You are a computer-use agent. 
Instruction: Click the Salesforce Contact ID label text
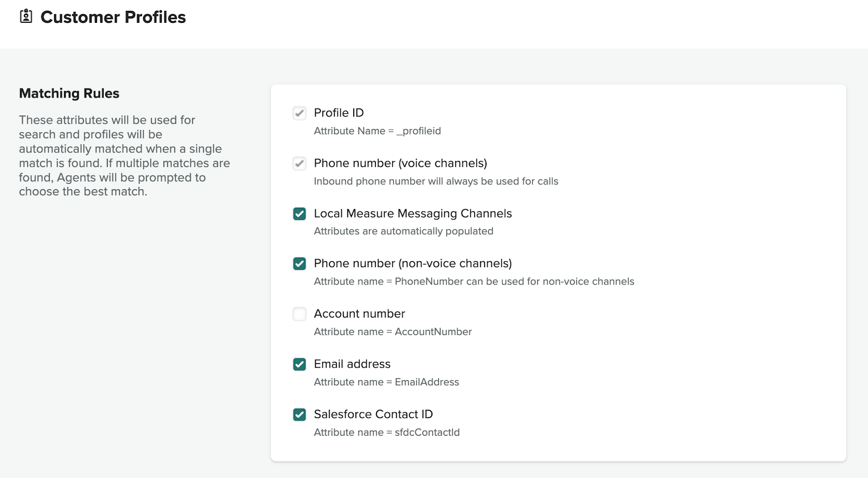[x=373, y=415]
